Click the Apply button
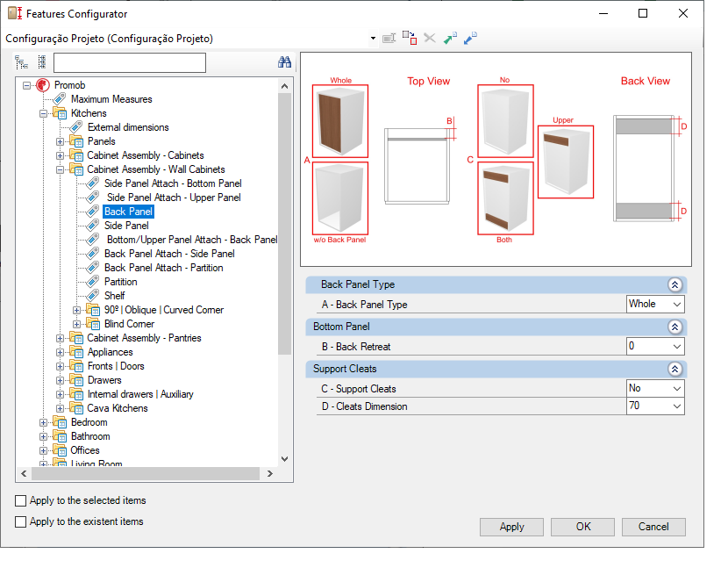This screenshot has height=575, width=728. 511,527
